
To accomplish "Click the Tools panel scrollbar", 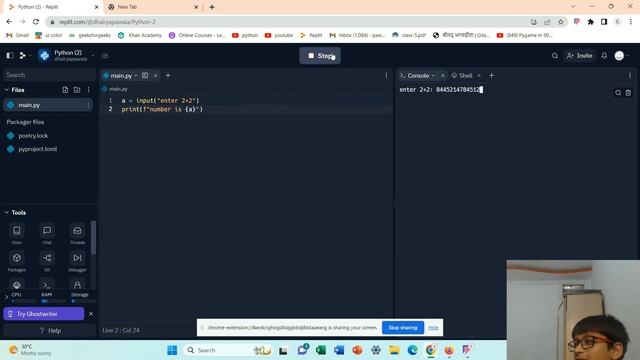I will [x=93, y=238].
